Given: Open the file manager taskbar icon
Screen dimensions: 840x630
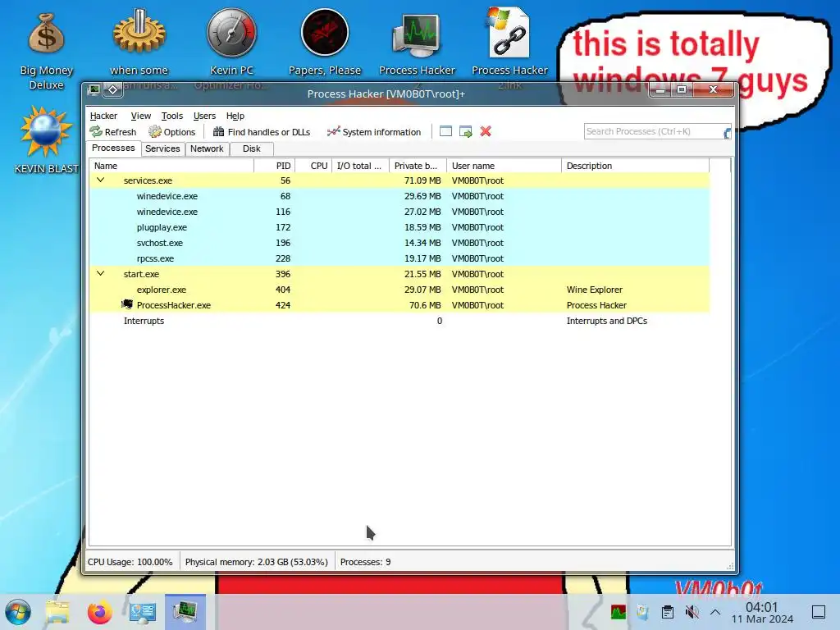Looking at the screenshot, I should coord(57,612).
